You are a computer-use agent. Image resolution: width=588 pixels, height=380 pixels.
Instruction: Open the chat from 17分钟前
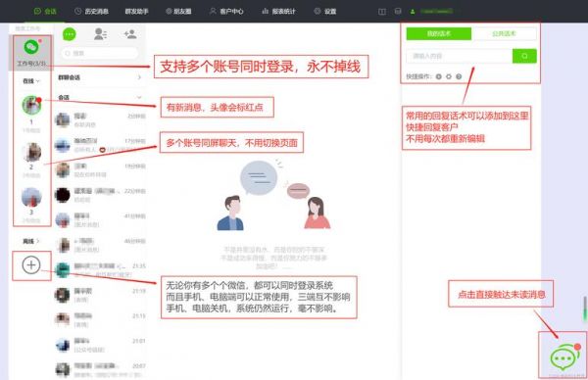click(100, 145)
